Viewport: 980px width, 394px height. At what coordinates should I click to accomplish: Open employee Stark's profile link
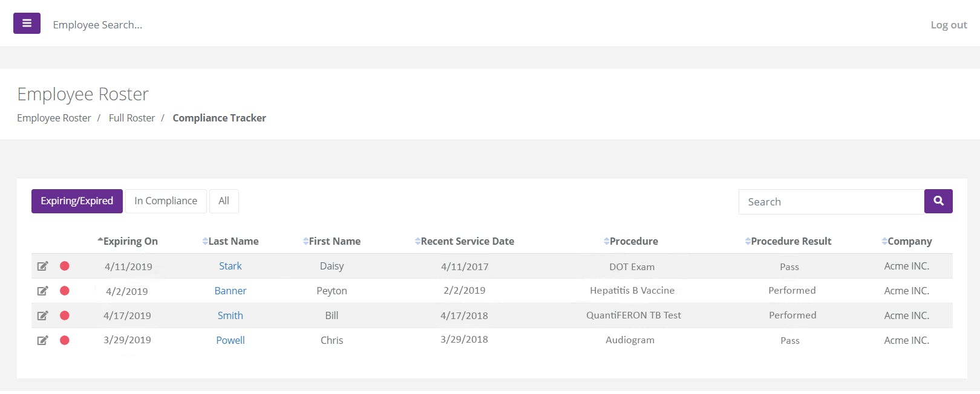click(x=230, y=266)
